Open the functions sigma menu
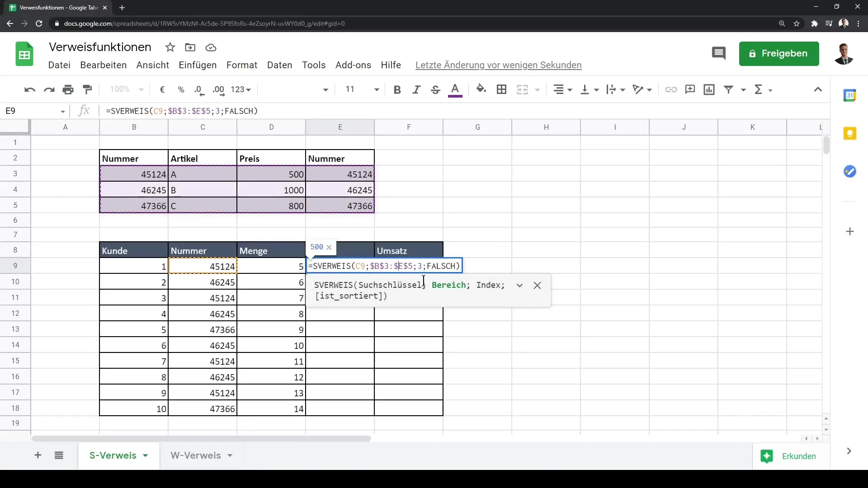This screenshot has height=488, width=868. pyautogui.click(x=763, y=89)
